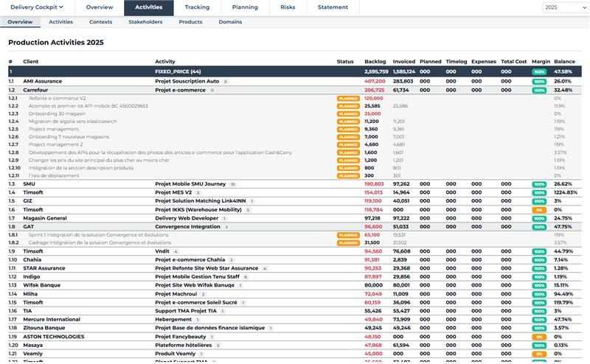Click the Projet Machroui activity
Viewport: 590px width, 364px height.
click(176, 294)
